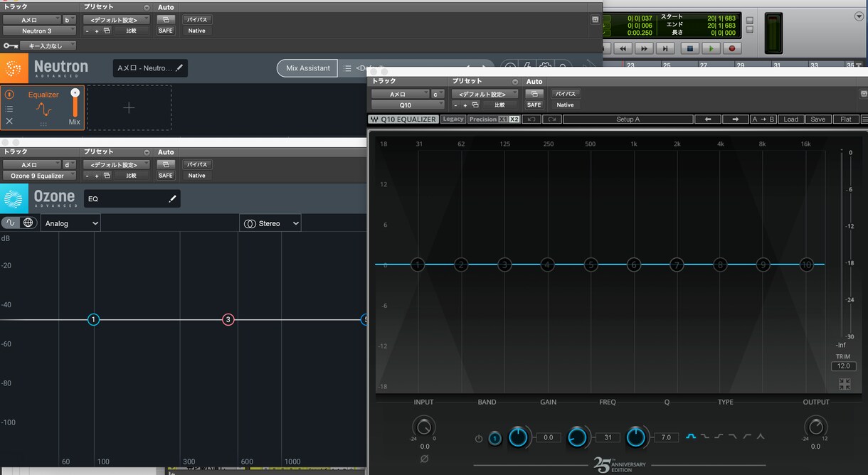Image resolution: width=868 pixels, height=475 pixels.
Task: Open the Neutron Equalizer module preset list icon
Action: [x=9, y=109]
